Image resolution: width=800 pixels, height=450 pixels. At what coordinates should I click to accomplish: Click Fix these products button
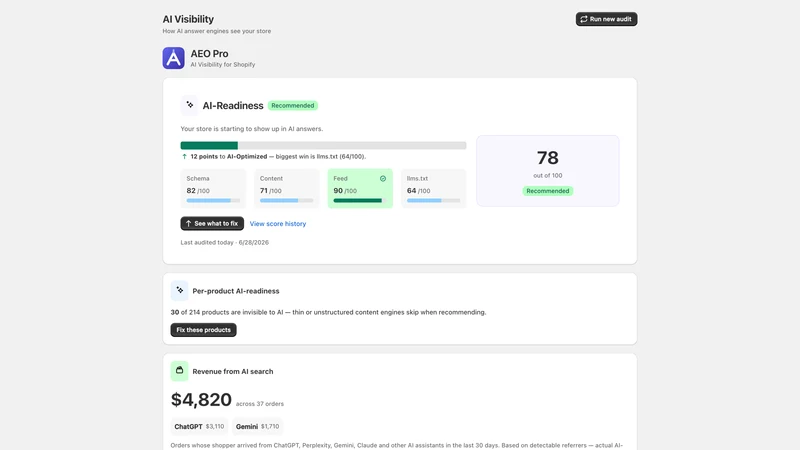203,330
